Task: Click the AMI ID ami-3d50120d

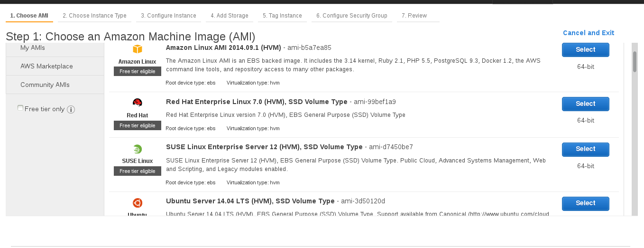Action: [x=363, y=201]
